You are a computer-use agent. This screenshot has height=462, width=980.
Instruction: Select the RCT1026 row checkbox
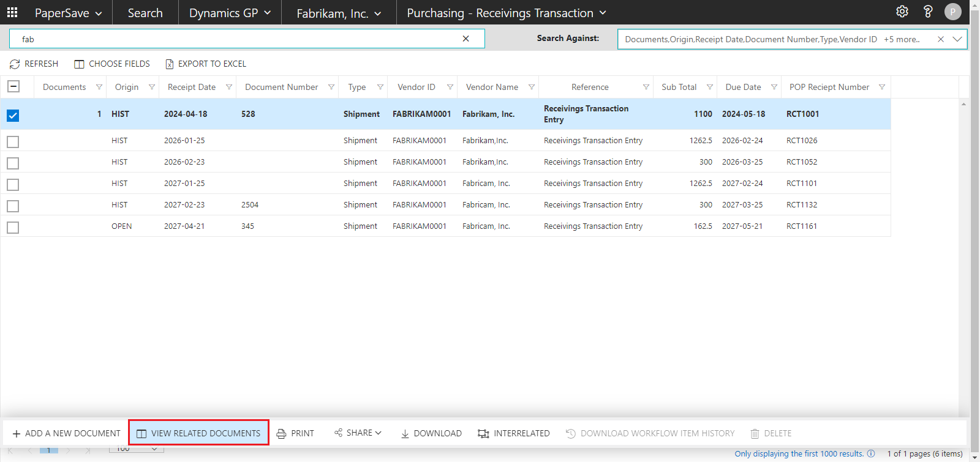click(13, 141)
